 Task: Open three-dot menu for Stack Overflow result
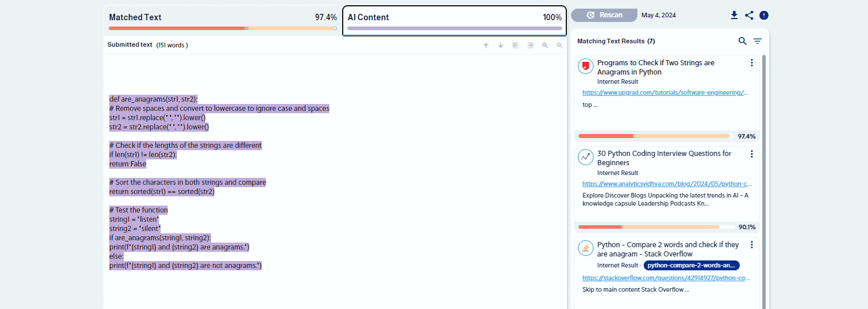tap(751, 245)
